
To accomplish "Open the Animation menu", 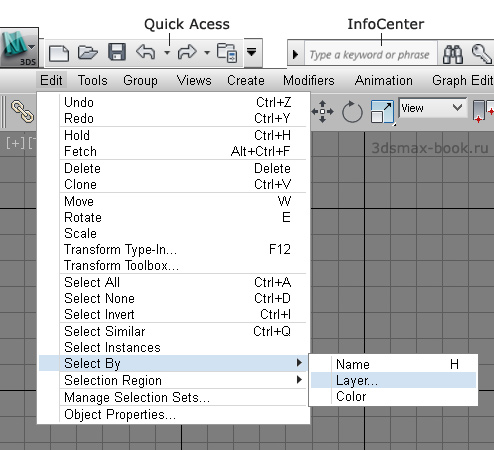I will pyautogui.click(x=384, y=80).
